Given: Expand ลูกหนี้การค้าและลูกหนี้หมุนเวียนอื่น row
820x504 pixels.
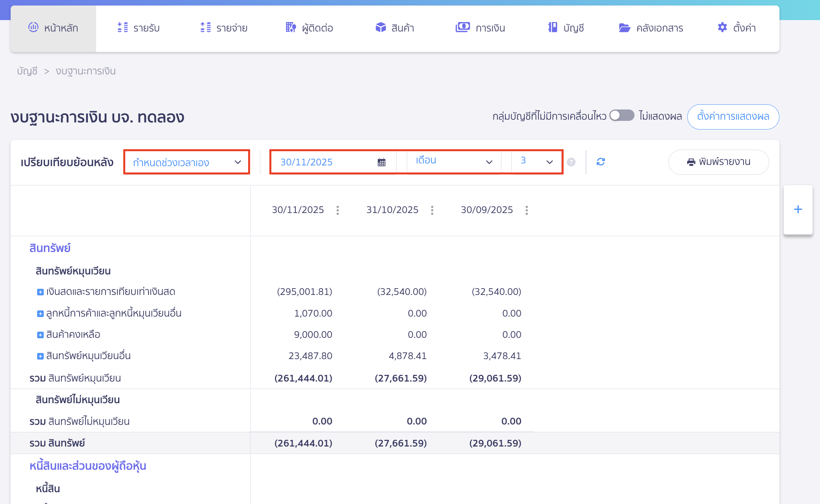Looking at the screenshot, I should coord(40,314).
